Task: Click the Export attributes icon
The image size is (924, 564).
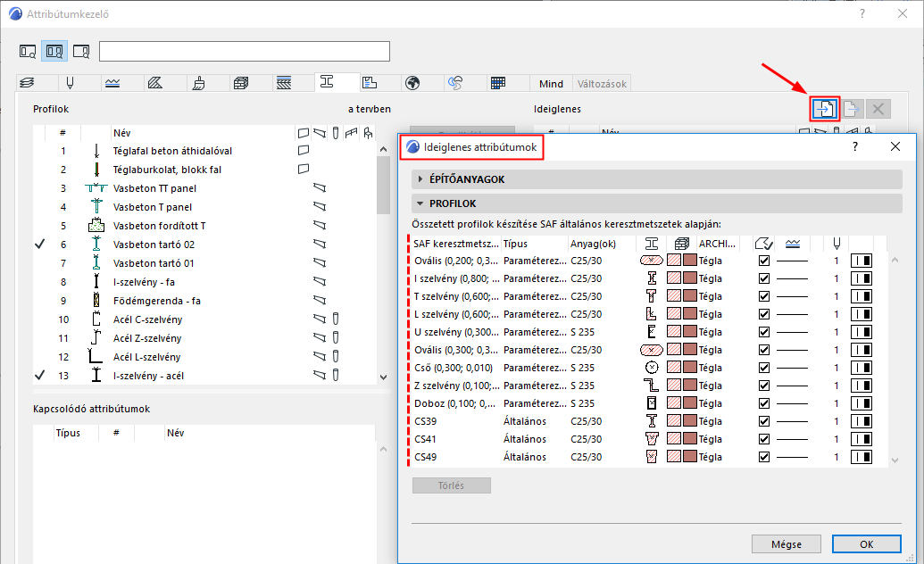Action: (852, 109)
